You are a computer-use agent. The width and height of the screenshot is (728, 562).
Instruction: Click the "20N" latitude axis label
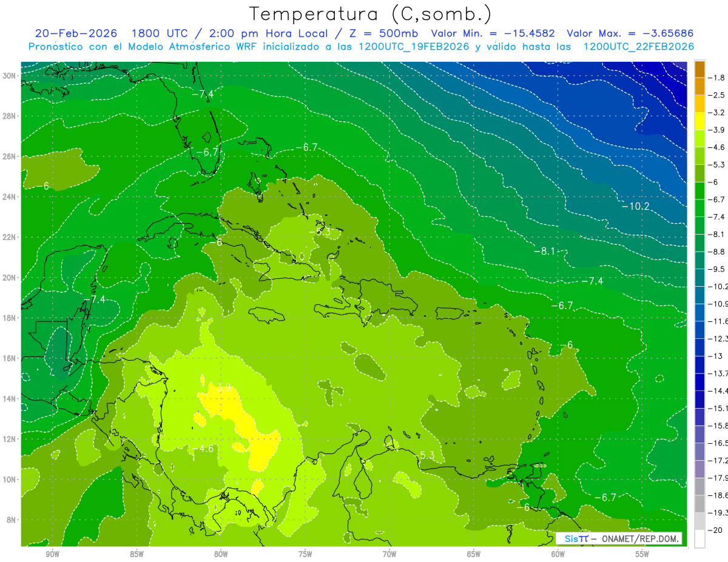[10, 278]
